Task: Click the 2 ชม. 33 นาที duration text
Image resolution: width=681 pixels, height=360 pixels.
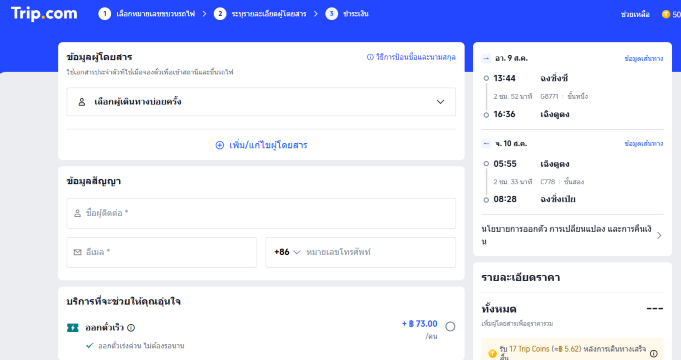Action: pos(512,182)
